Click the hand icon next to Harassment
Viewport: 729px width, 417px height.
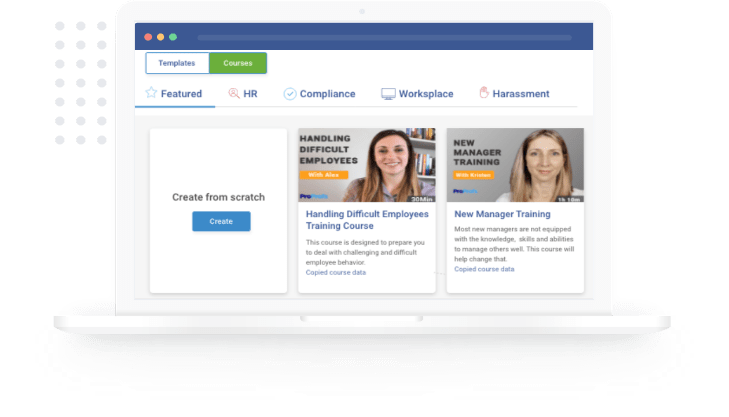[483, 94]
